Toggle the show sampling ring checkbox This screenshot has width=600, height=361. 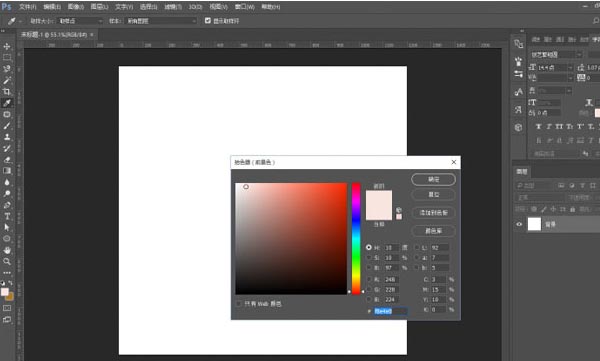click(208, 21)
